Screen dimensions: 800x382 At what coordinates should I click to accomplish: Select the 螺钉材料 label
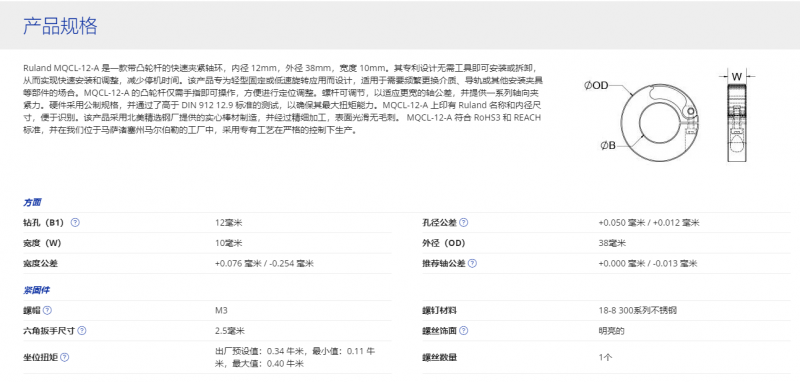tap(439, 310)
